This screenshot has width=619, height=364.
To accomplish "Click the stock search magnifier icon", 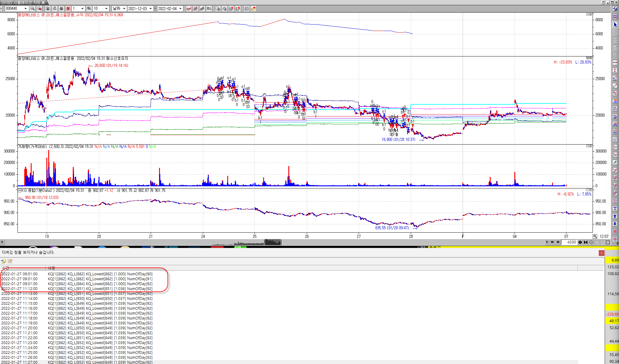I will coord(32,9).
